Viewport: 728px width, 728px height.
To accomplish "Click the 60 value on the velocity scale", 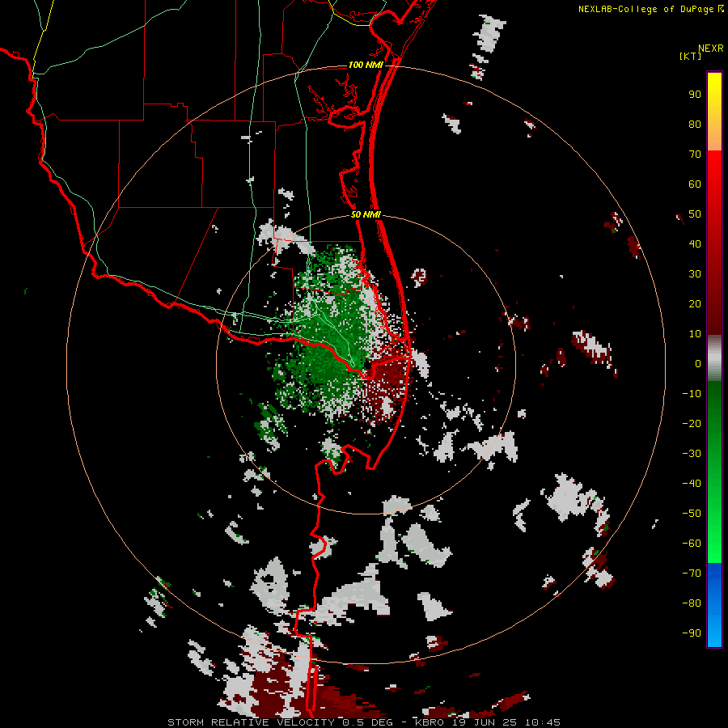I will point(695,184).
